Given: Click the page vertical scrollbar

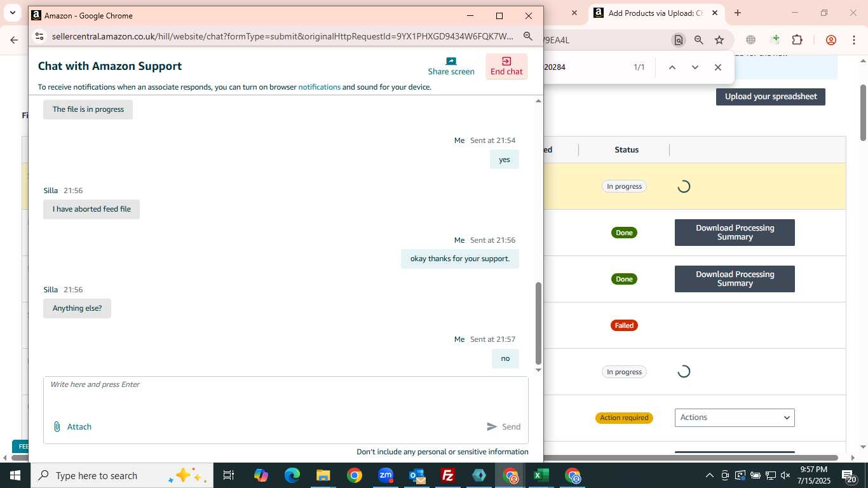Looking at the screenshot, I should coord(863,112).
